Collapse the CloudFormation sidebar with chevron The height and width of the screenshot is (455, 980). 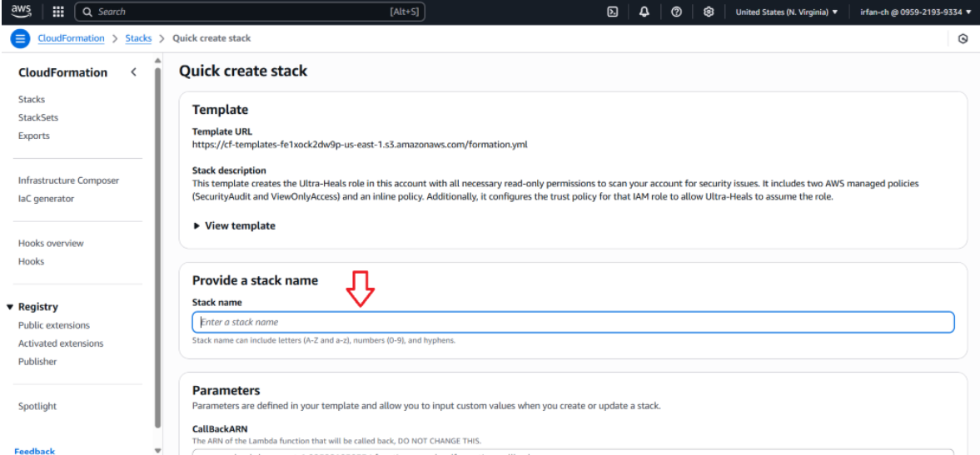tap(133, 72)
